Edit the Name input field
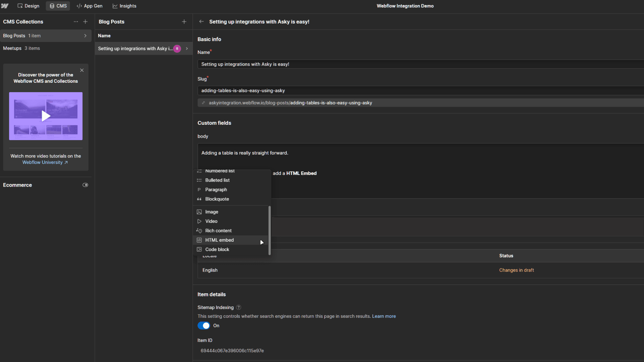 [x=421, y=64]
